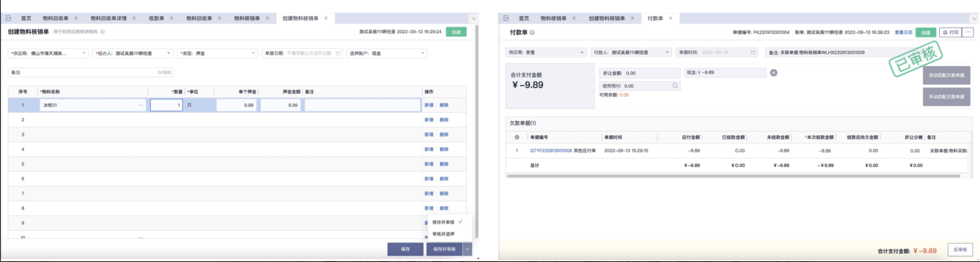Expand 退押账户 现金 dropdown
This screenshot has height=262, width=980.
423,54
